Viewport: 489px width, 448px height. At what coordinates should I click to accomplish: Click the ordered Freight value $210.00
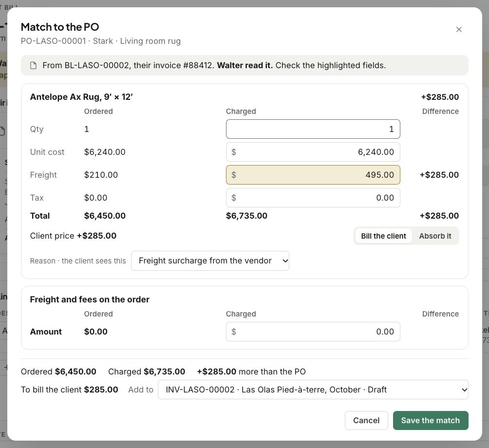click(x=101, y=175)
